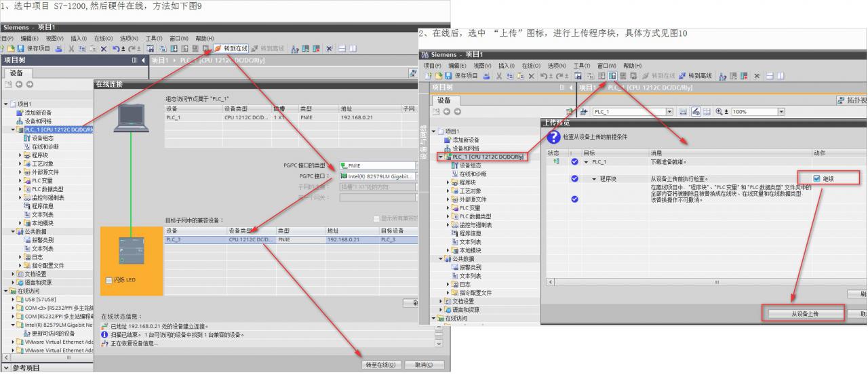
Task: Expand PLC 变量 in left project tree
Action: point(20,180)
